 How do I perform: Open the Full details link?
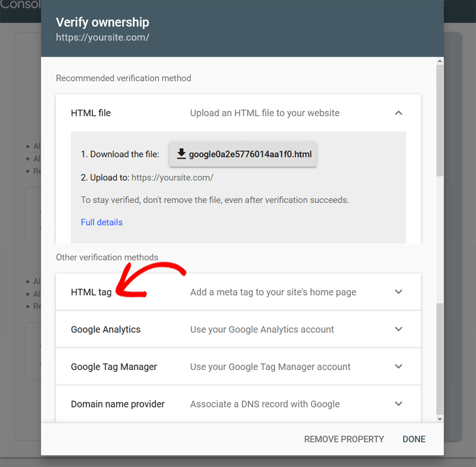pyautogui.click(x=102, y=222)
